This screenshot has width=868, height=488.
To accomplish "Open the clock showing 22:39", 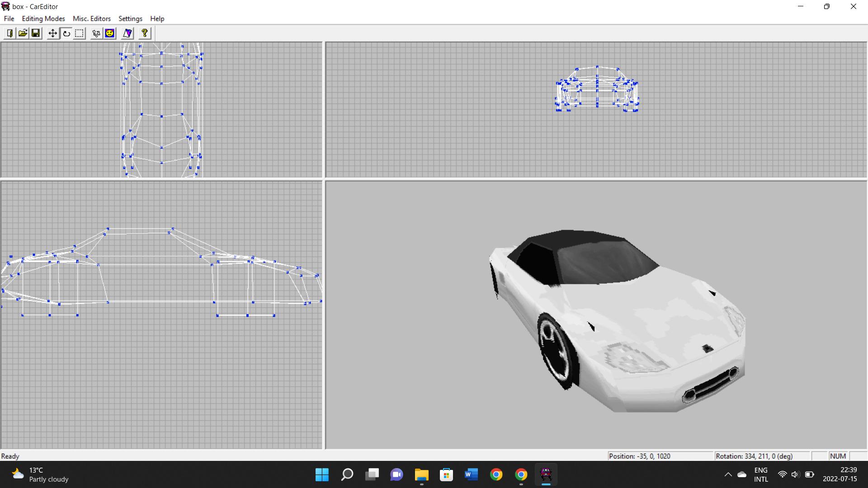I will [x=840, y=474].
